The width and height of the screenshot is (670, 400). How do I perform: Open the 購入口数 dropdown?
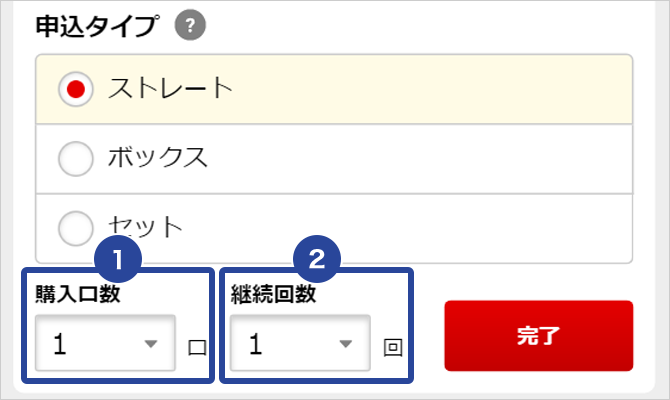105,344
